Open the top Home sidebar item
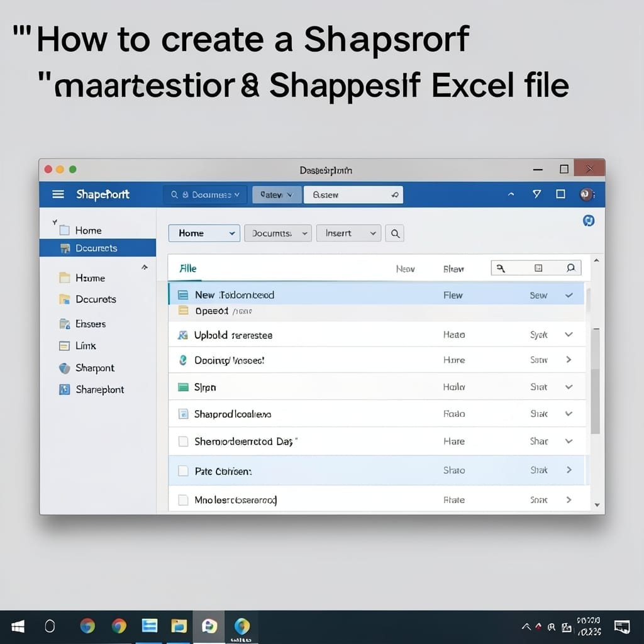644x644 pixels. (x=88, y=230)
